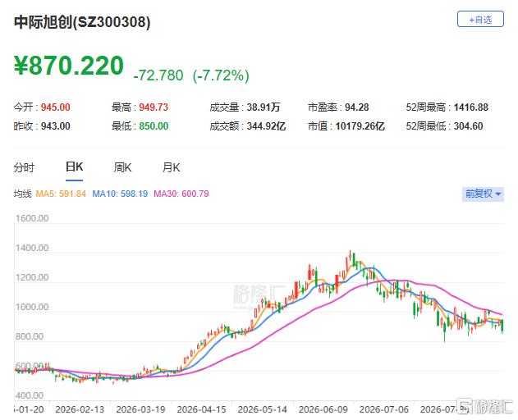Click the MA10: 598.19 indicator
Screen dimensions: 518x420
point(120,194)
